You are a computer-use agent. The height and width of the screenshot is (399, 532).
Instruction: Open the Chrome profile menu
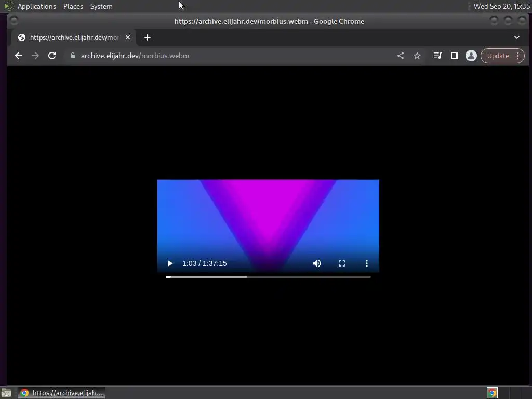pos(471,56)
